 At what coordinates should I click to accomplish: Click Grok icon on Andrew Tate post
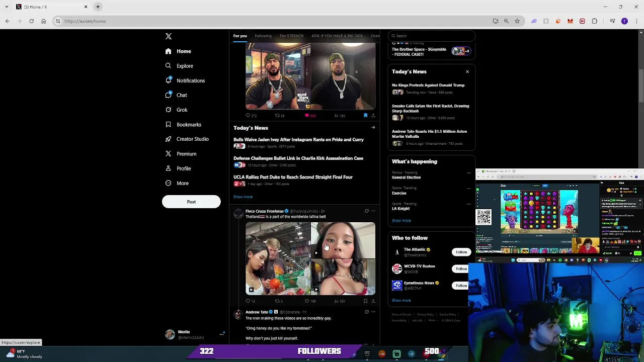(x=366, y=312)
